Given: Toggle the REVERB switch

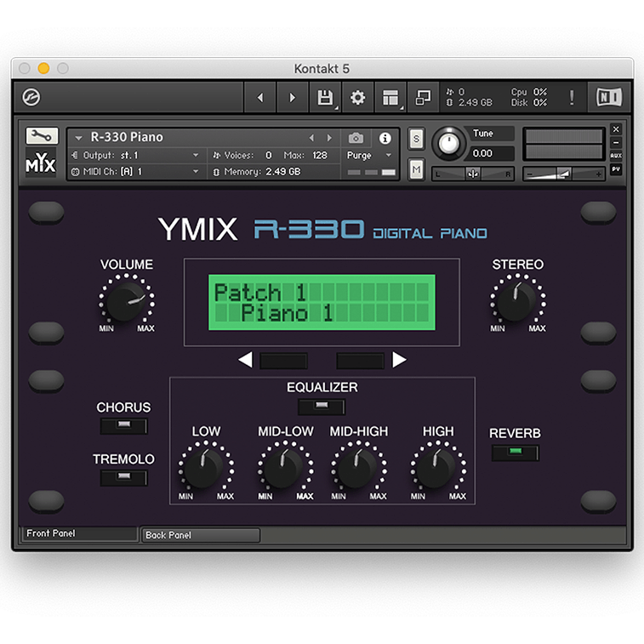Looking at the screenshot, I should pos(515,453).
